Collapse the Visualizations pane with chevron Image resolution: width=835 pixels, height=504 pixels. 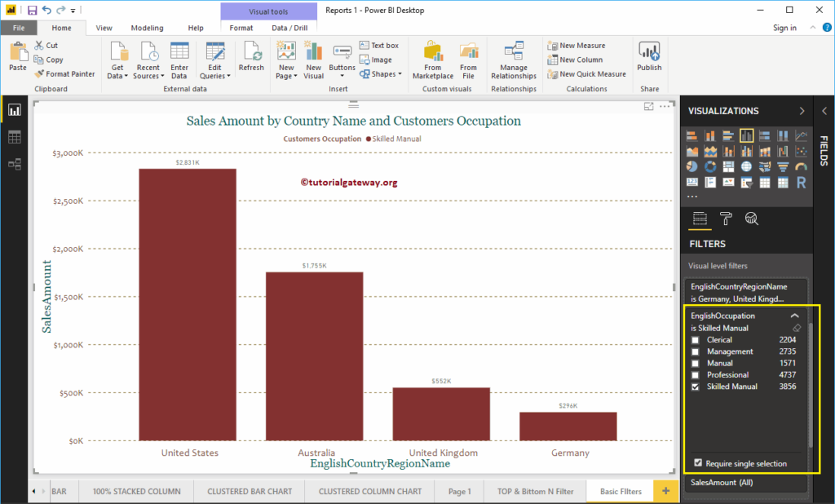point(802,111)
